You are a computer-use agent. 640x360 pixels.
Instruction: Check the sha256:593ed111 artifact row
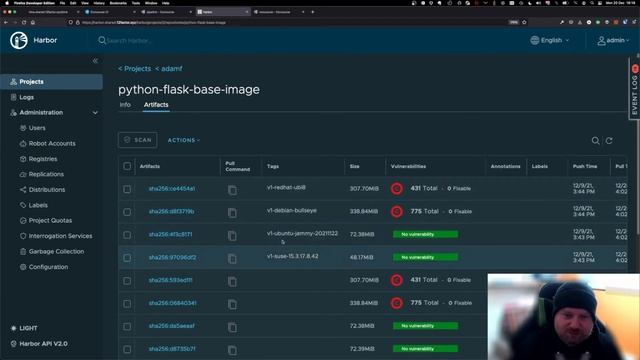(127, 280)
